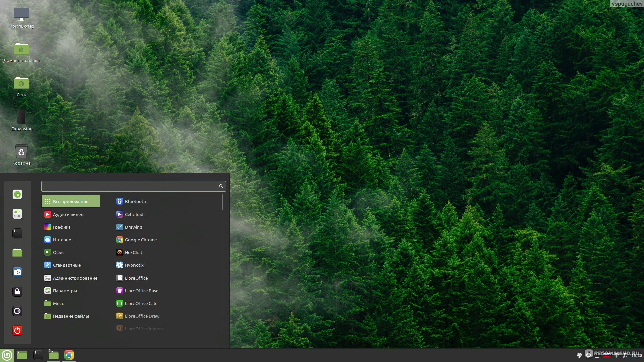Open LibreOffice Base database
The width and height of the screenshot is (644, 362).
[141, 290]
